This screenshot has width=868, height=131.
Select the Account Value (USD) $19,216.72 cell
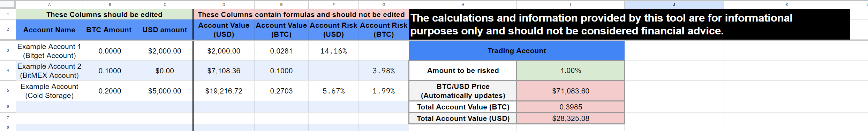click(224, 91)
